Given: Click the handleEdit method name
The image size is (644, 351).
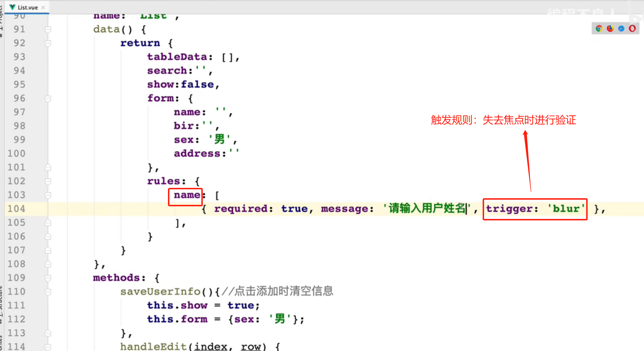Looking at the screenshot, I should coord(154,346).
